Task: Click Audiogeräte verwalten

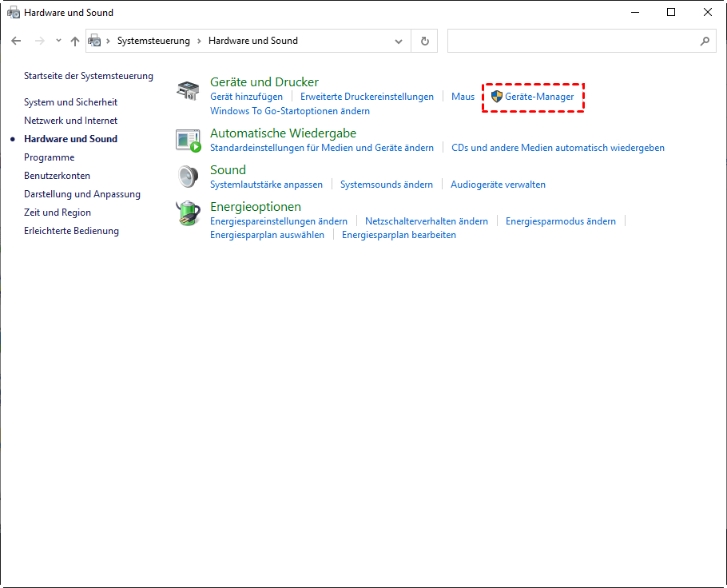Action: pyautogui.click(x=498, y=185)
